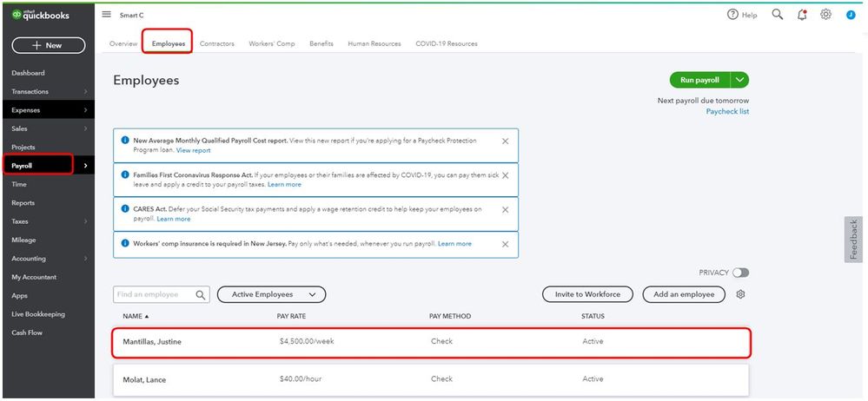Toggle the PRIVACY switch
This screenshot has width=868, height=401.
click(740, 273)
